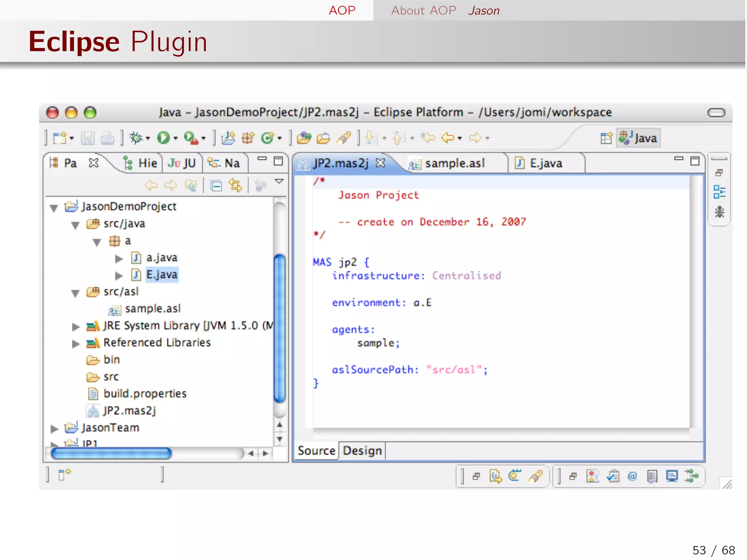The height and width of the screenshot is (560, 747).
Task: Select sample.asl in Package Explorer
Action: [153, 309]
